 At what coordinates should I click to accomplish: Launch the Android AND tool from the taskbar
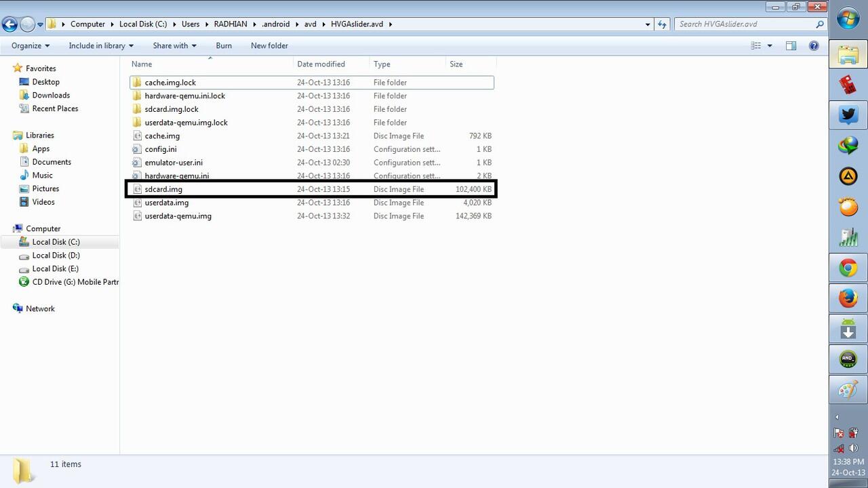847,359
